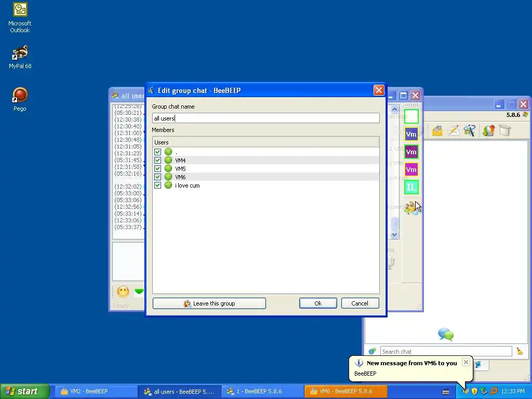Viewport: 532px width, 399px height.
Task: Click the bucket icon in the BeeBEEP toolbar
Action: (x=505, y=130)
